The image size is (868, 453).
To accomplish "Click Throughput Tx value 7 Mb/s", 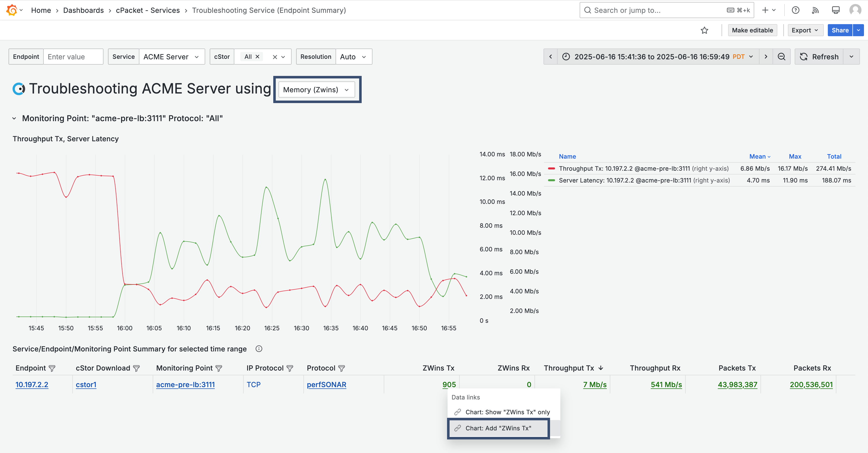I will 595,385.
